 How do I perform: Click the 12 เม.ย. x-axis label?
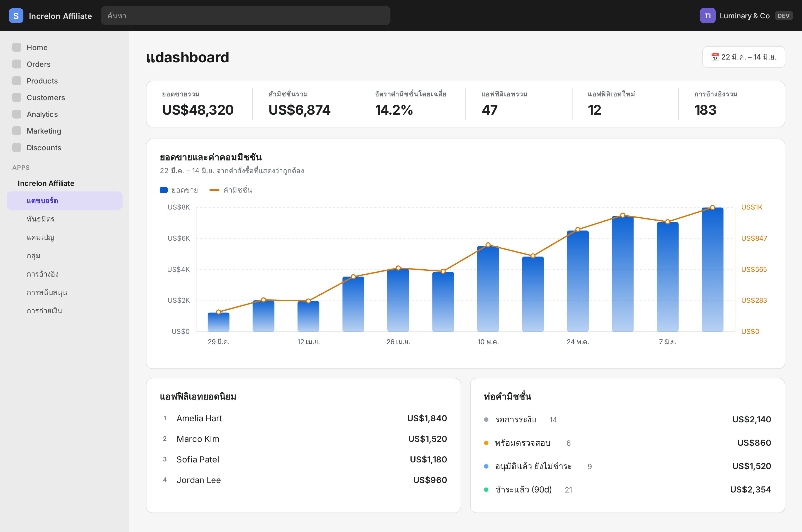pos(308,342)
